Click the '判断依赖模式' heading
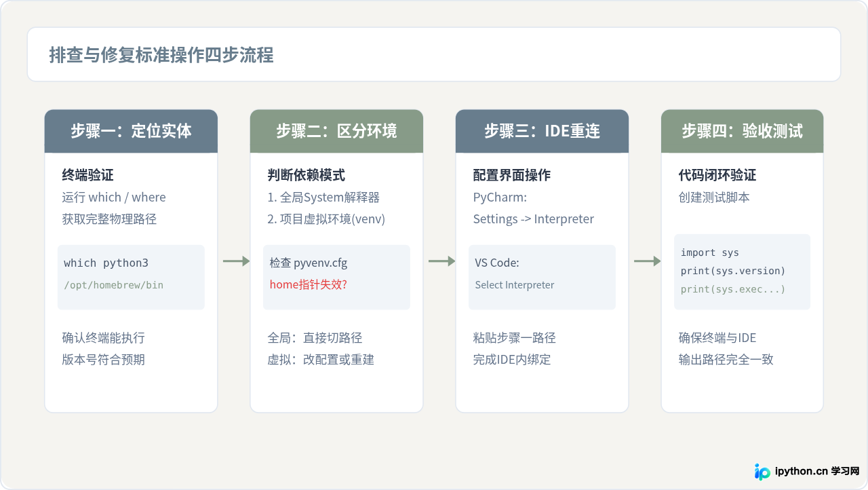Viewport: 868px width, 490px height. [306, 175]
